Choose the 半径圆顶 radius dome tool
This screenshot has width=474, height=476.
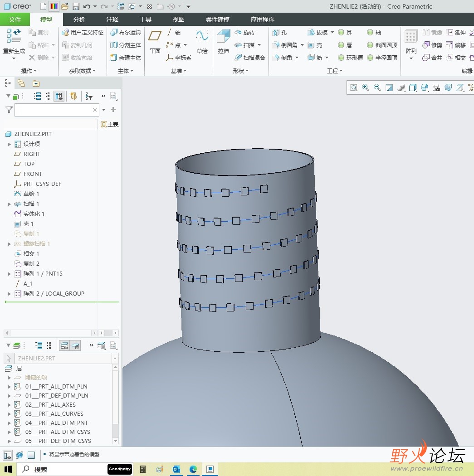point(382,58)
